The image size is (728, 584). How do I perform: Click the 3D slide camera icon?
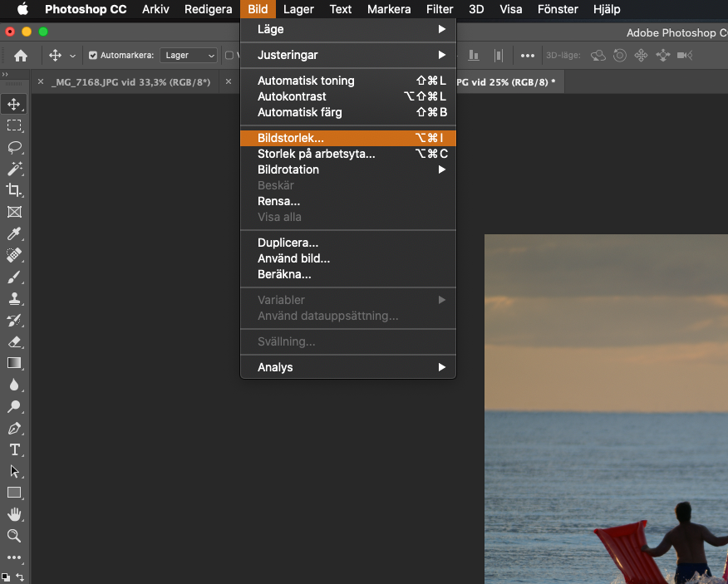click(663, 55)
